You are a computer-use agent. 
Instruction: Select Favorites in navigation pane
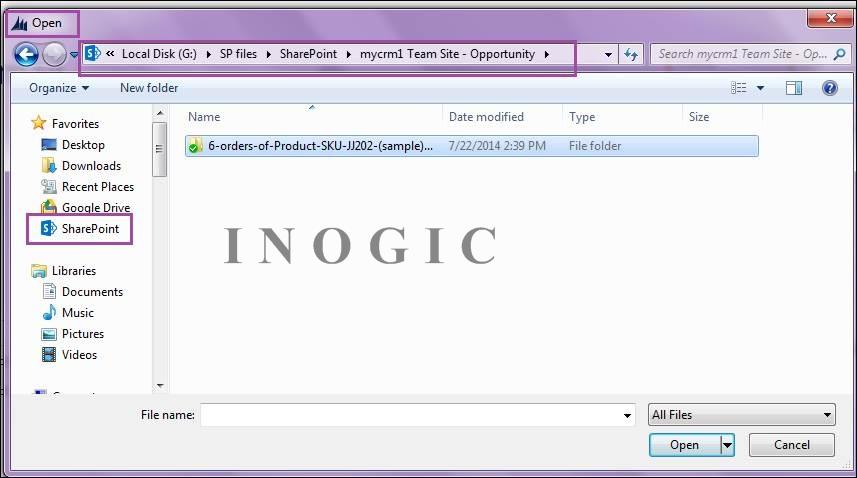point(75,124)
